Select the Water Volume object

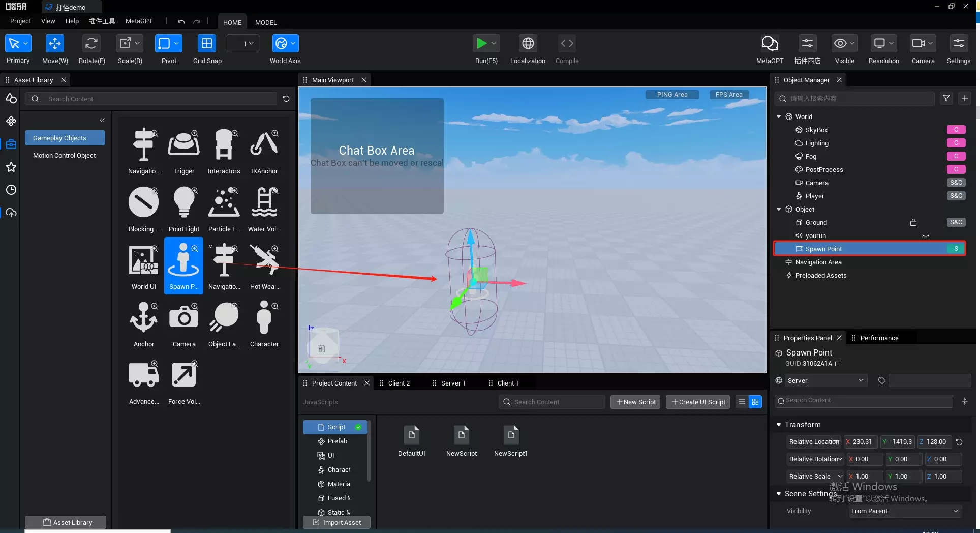point(264,209)
